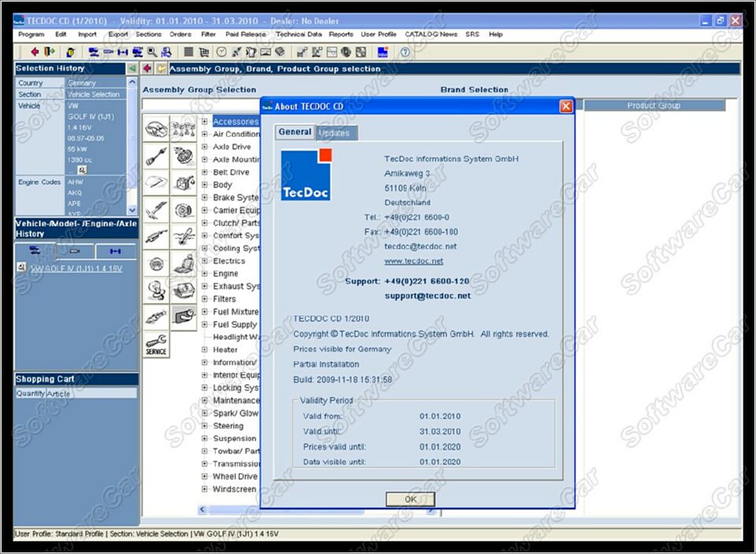Open the Technical Data menu

coord(298,35)
